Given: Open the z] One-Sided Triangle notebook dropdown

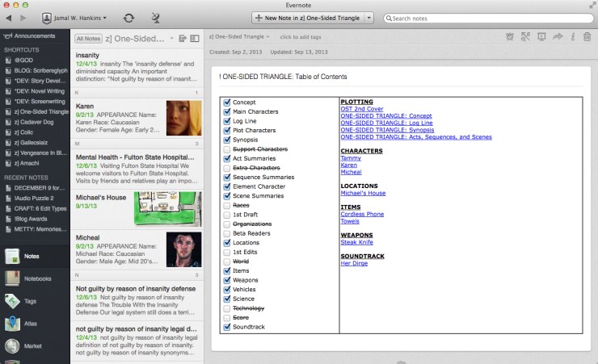Looking at the screenshot, I should [240, 36].
